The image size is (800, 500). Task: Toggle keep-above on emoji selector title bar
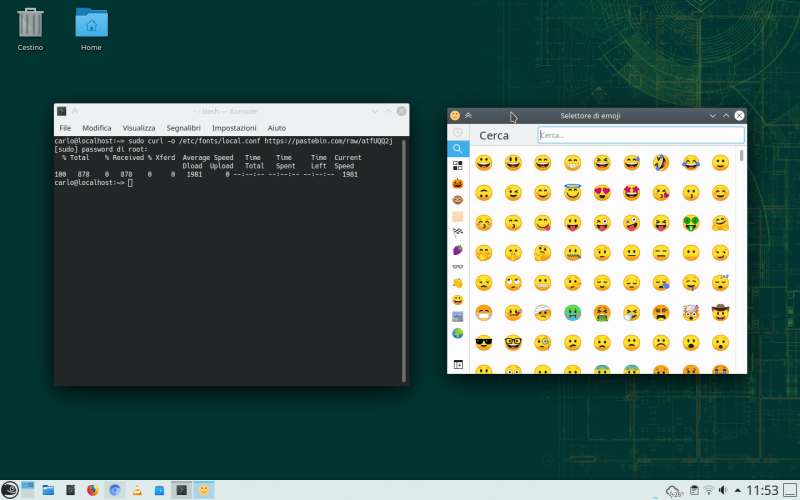[468, 116]
